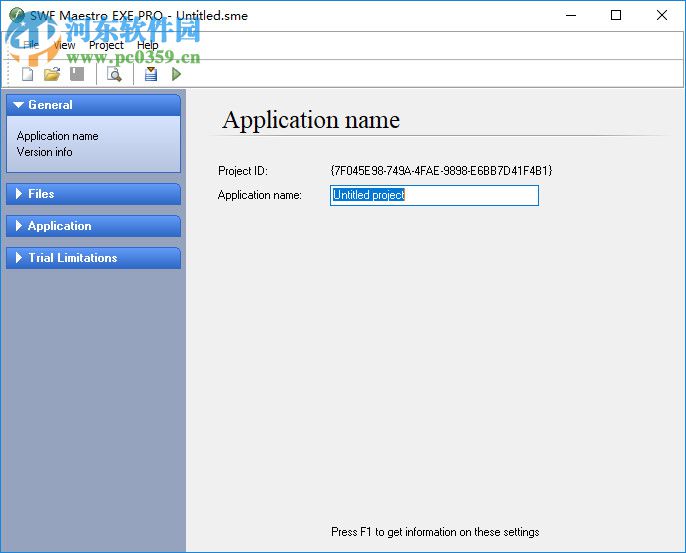Click the green Run arrow icon
Screen dimensions: 686x553
176,74
